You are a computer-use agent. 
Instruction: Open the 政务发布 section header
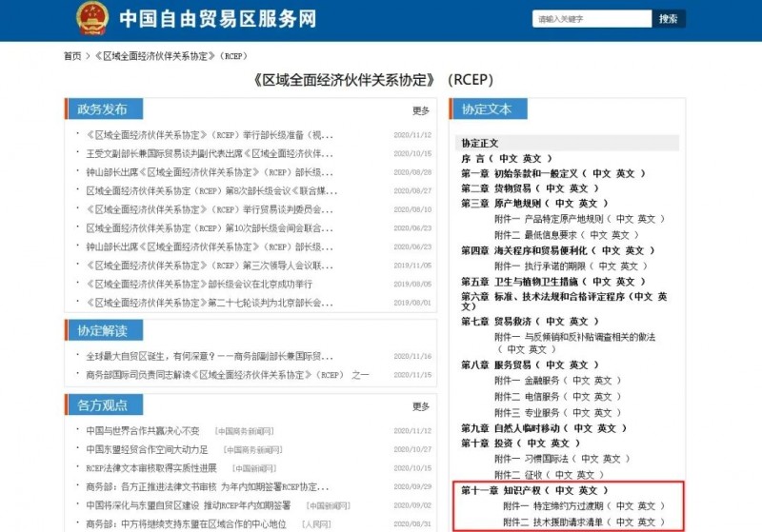(102, 109)
